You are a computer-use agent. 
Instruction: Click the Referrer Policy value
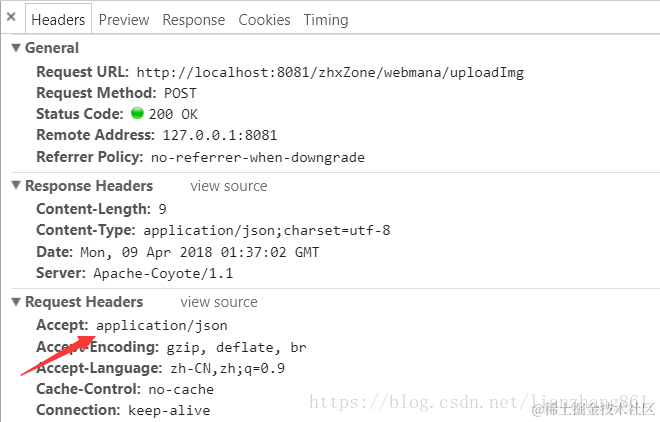click(258, 157)
